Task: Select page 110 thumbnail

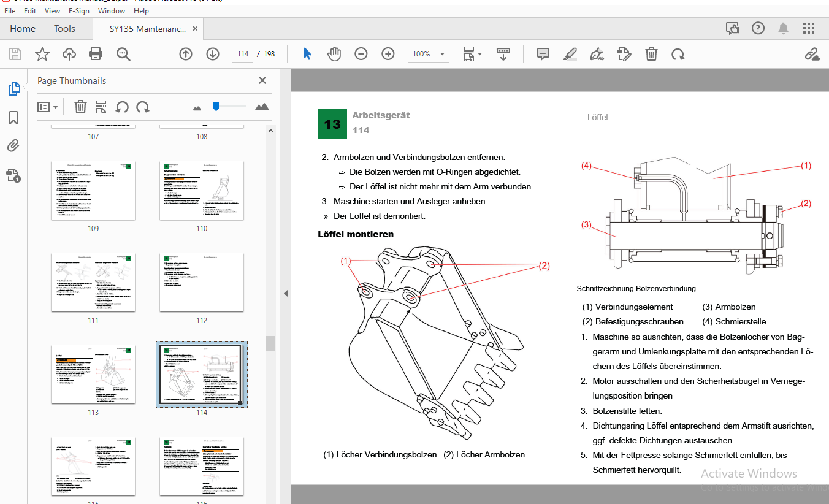Action: click(202, 191)
